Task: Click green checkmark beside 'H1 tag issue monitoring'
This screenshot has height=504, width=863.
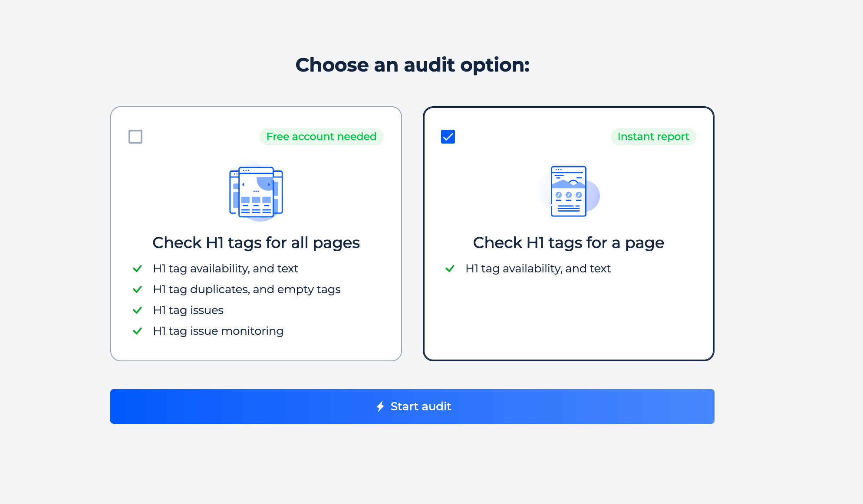Action: pyautogui.click(x=137, y=331)
